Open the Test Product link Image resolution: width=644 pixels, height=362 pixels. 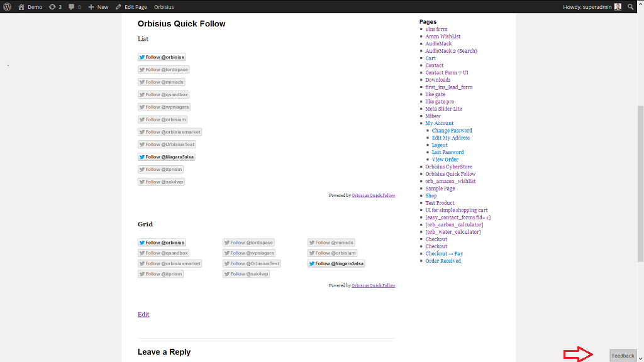440,203
